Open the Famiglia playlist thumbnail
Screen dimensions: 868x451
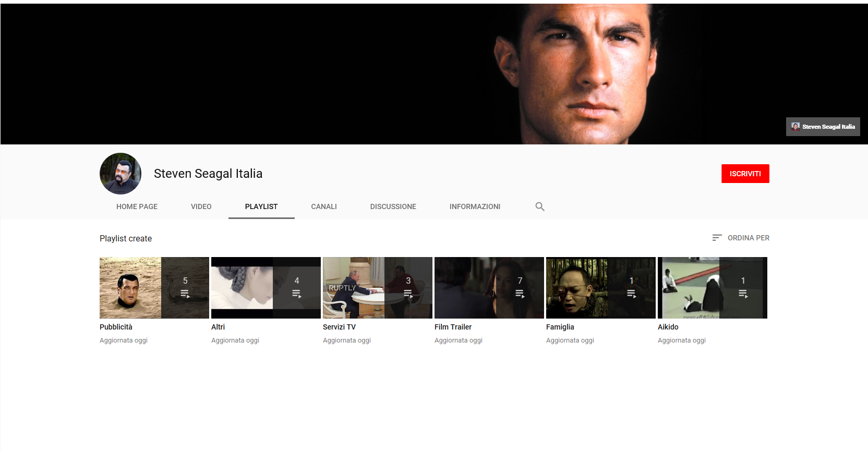click(x=601, y=288)
